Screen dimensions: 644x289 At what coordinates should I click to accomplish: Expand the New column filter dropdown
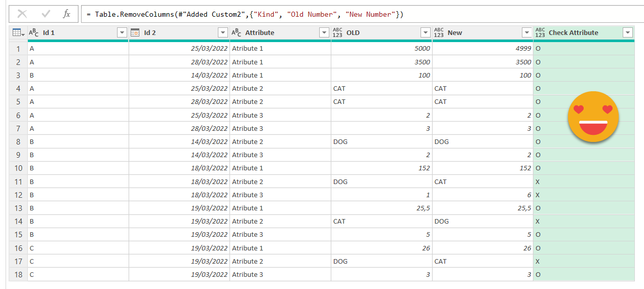tap(527, 32)
